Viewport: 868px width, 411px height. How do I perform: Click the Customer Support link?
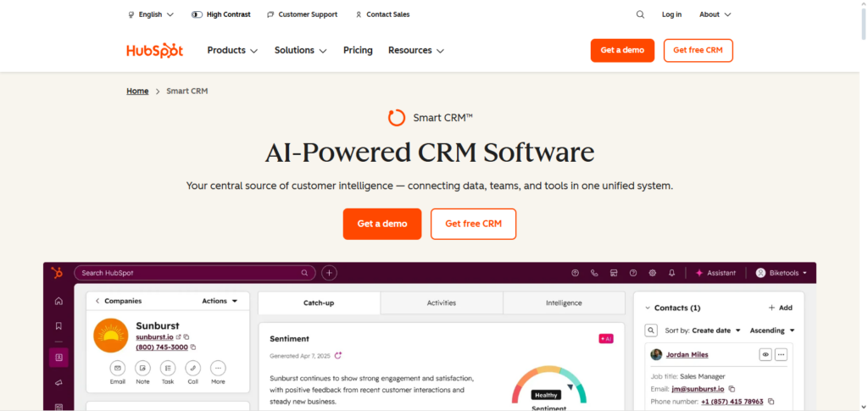tap(302, 15)
